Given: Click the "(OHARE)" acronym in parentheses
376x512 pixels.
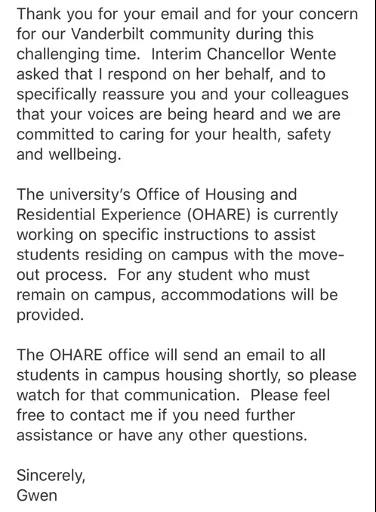Looking at the screenshot, I should [219, 215].
